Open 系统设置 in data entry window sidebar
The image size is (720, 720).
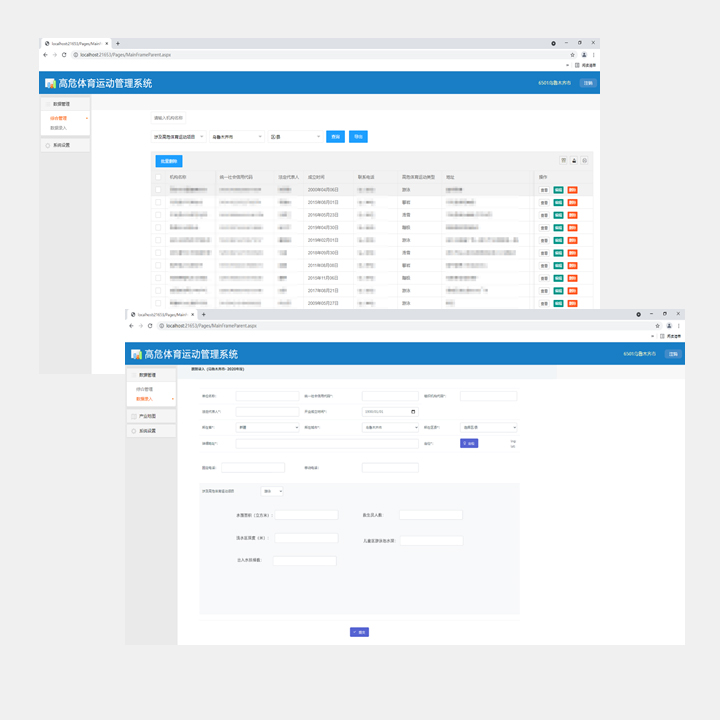coord(151,431)
